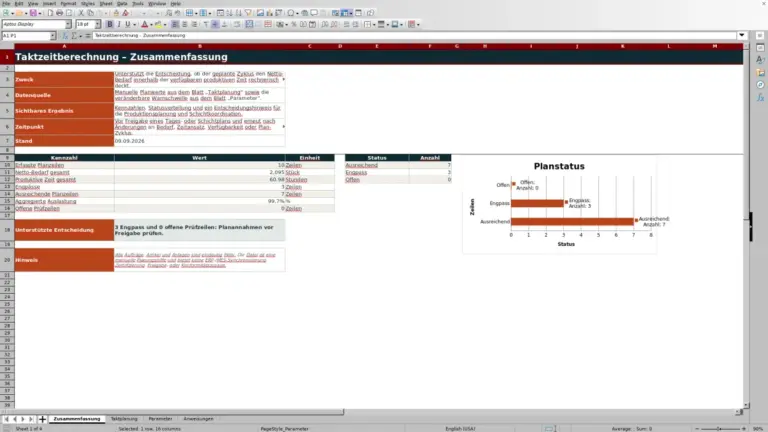Click the Save document icon
768x432 pixels.
coord(33,13)
